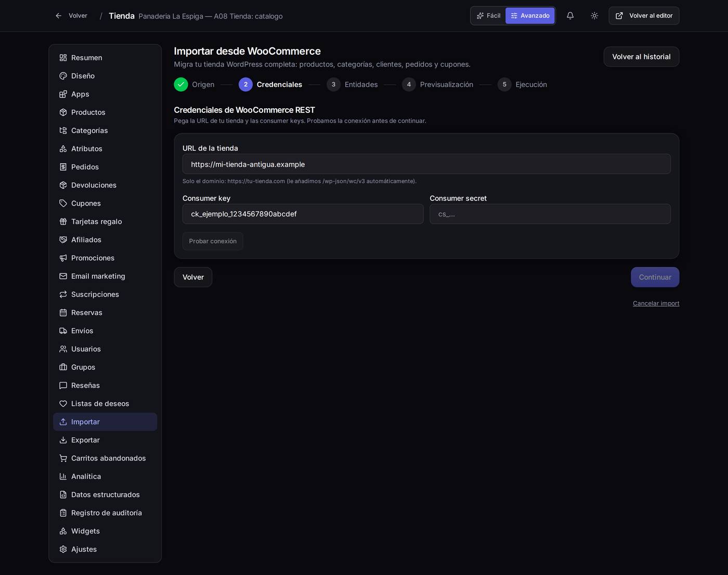Viewport: 728px width, 575px height.
Task: Click the Usuarios people icon
Action: click(63, 349)
